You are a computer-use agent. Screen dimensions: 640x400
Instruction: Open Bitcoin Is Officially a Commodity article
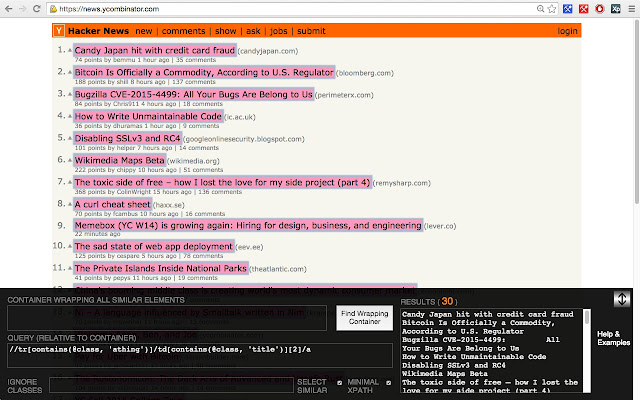coord(204,72)
